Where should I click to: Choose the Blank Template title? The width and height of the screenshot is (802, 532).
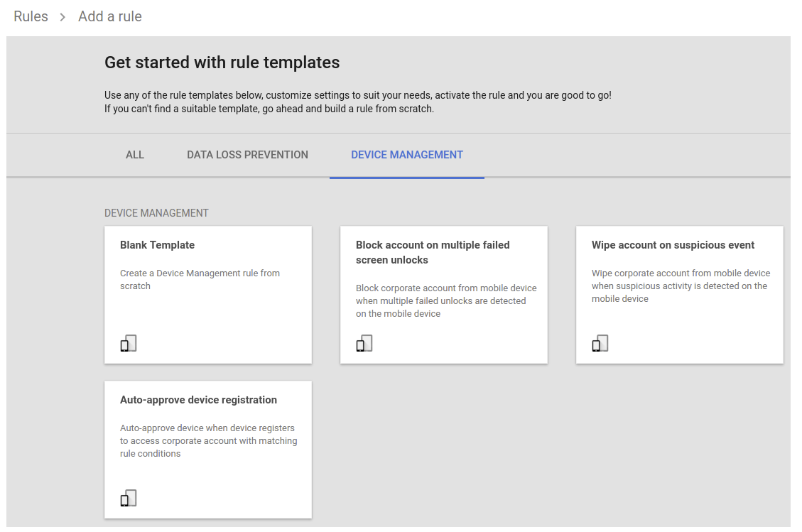click(x=157, y=245)
